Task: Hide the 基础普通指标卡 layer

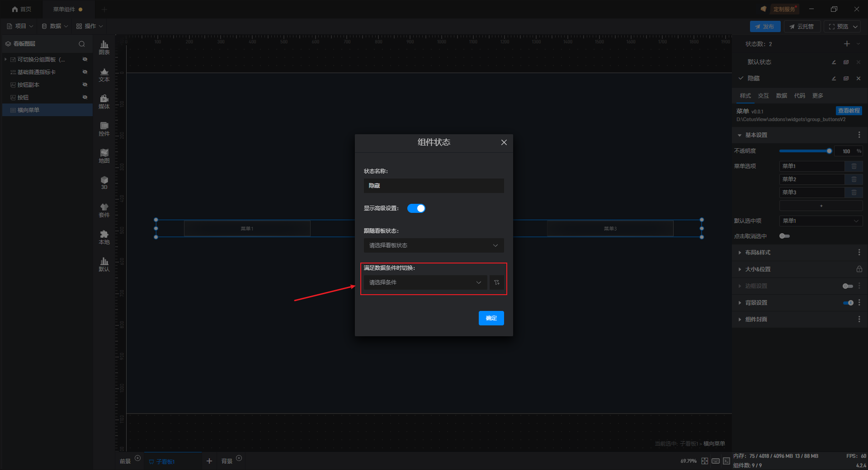Action: coord(85,72)
